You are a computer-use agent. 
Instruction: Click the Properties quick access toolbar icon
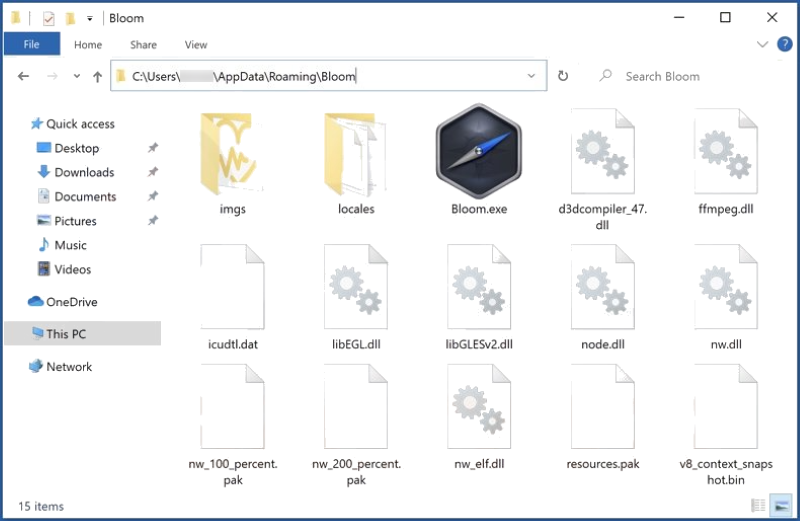point(48,18)
